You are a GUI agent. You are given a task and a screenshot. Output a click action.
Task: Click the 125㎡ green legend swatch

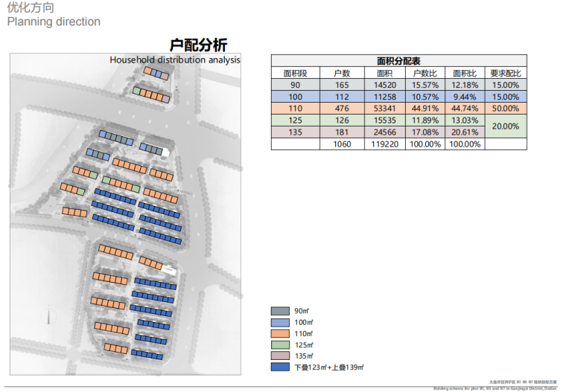point(282,344)
